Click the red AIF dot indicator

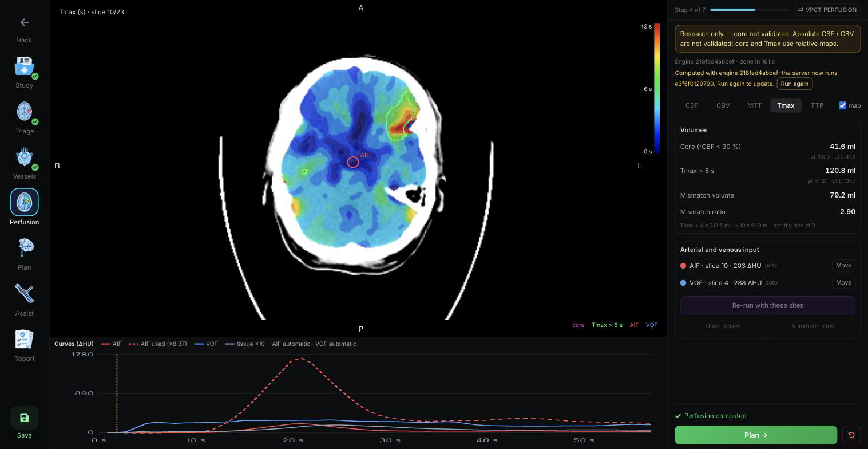tap(683, 266)
